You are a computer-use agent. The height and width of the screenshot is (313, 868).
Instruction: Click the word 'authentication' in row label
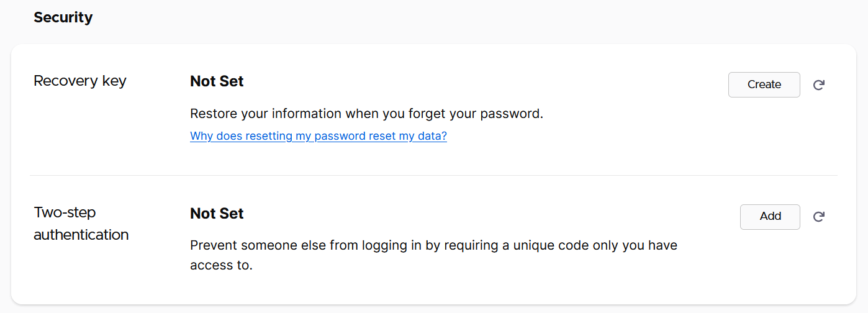pyautogui.click(x=81, y=235)
